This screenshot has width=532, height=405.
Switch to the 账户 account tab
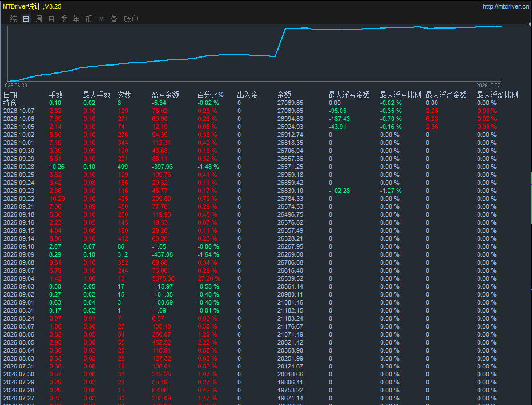pyautogui.click(x=131, y=19)
